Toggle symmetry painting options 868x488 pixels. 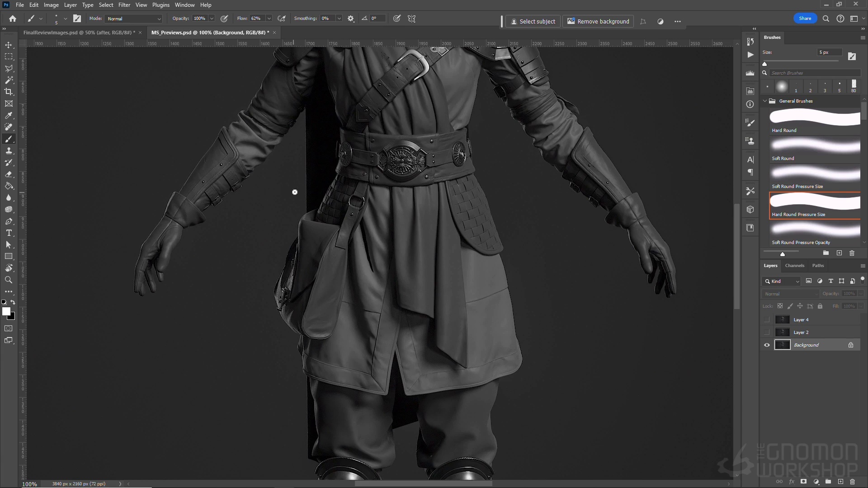(x=412, y=19)
